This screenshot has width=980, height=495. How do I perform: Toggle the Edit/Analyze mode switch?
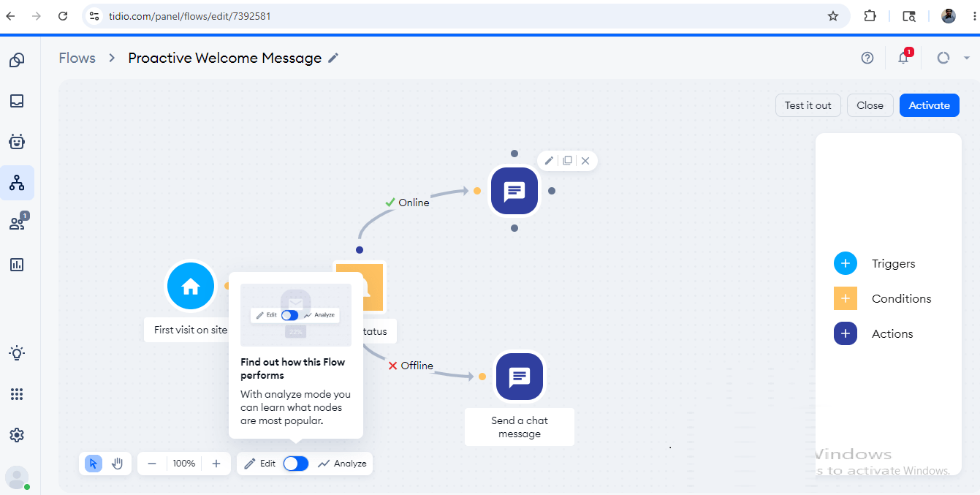[x=296, y=464]
